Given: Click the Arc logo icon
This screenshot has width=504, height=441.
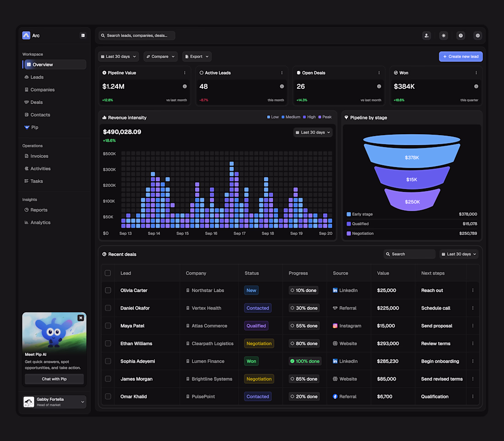Looking at the screenshot, I should coord(27,35).
